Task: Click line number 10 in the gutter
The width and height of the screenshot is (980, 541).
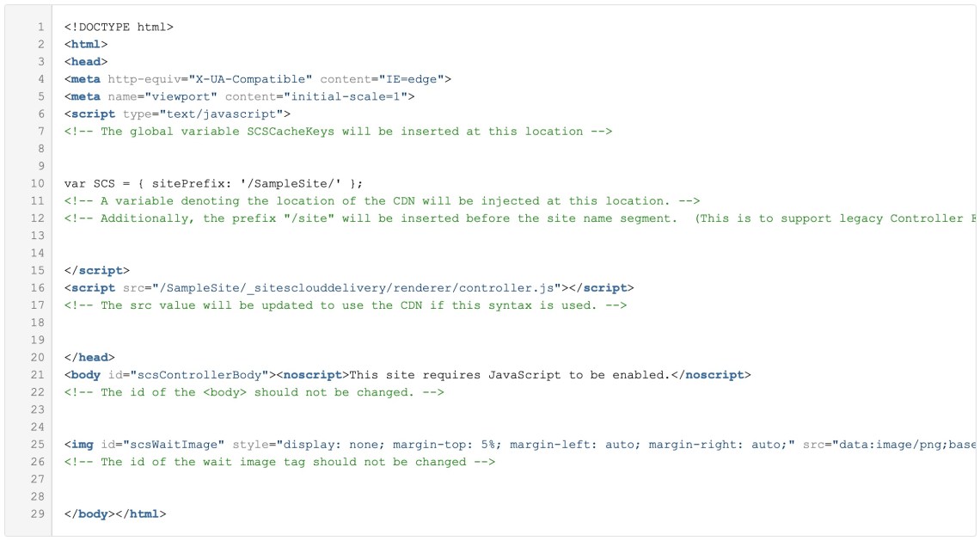Action: pos(38,183)
